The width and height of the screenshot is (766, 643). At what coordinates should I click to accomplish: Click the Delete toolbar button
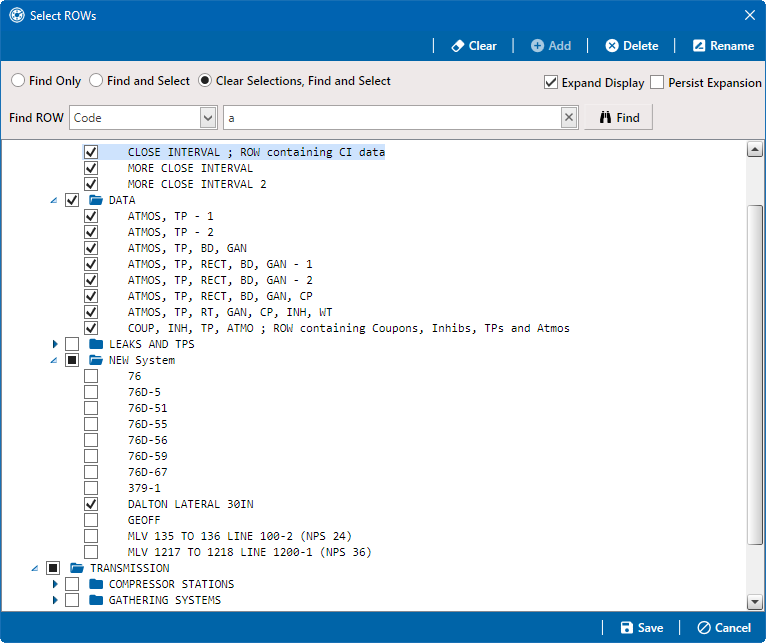632,46
